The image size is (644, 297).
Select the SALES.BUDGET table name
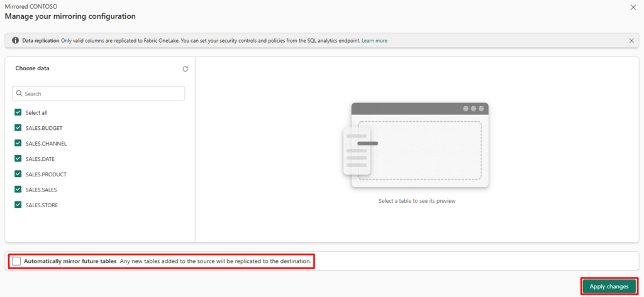click(x=44, y=128)
